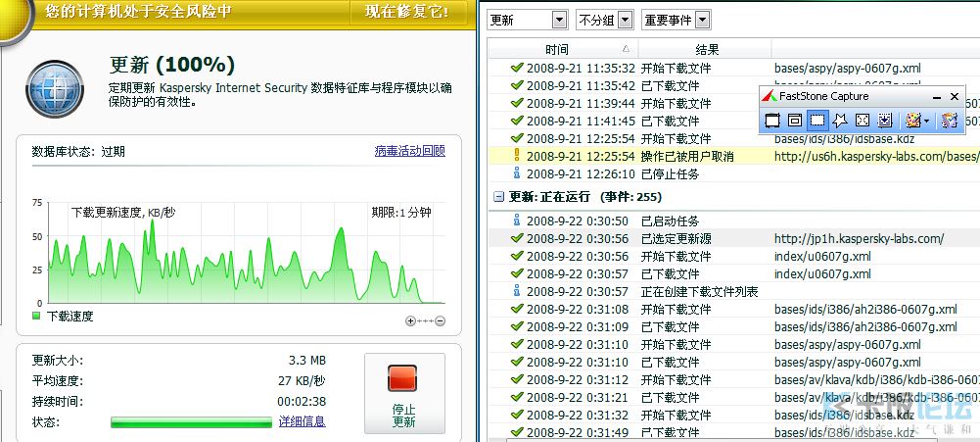The width and height of the screenshot is (980, 442).
Task: Select the 2008-9-22 0:31:10 开始下载文件 row
Action: (x=733, y=344)
